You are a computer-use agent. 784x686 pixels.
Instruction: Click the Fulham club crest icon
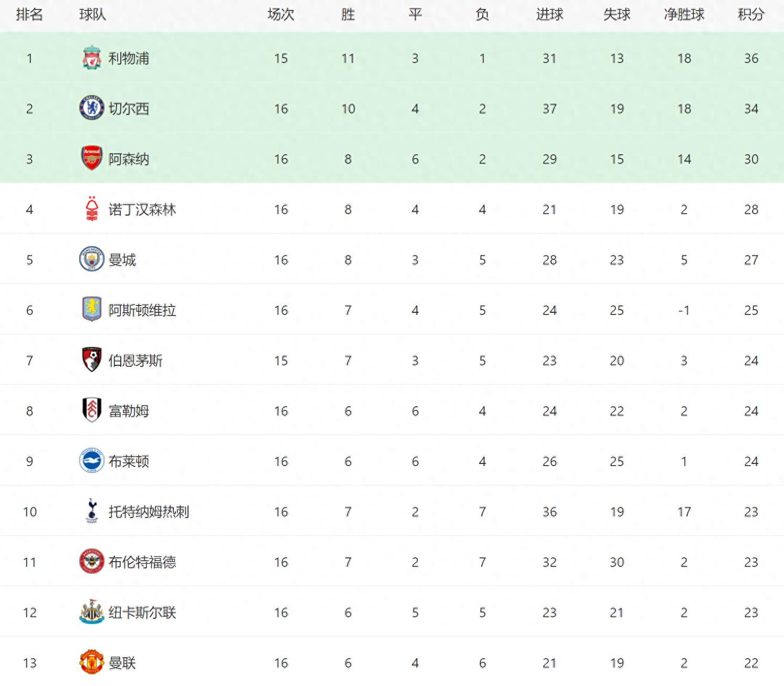(x=92, y=410)
